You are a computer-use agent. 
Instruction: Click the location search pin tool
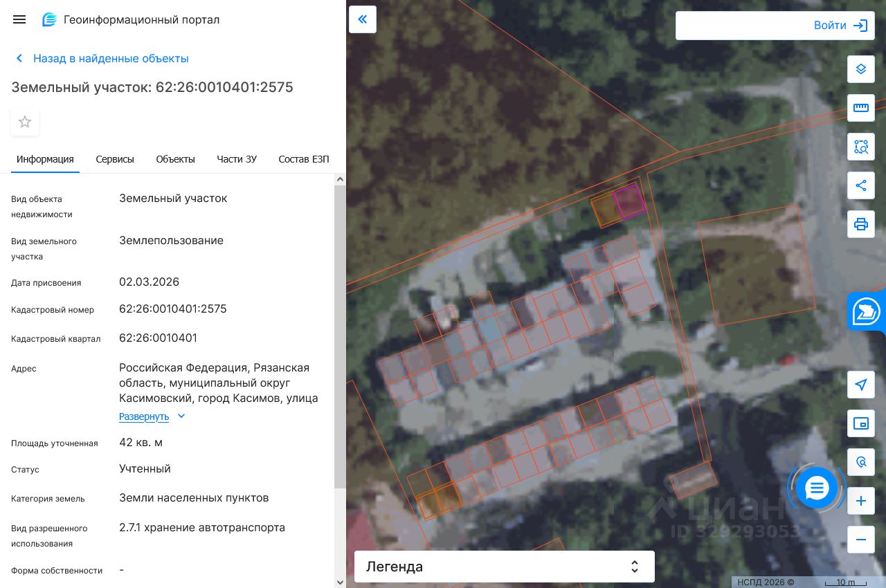click(x=861, y=462)
